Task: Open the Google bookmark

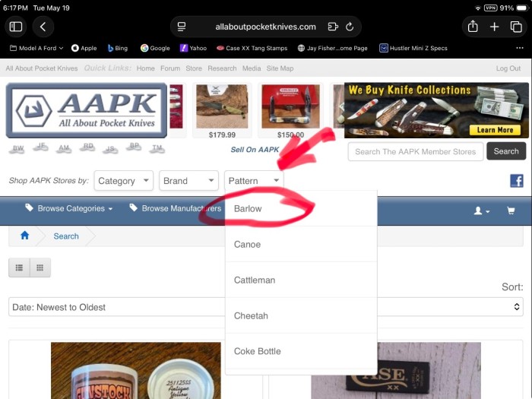Action: (155, 48)
